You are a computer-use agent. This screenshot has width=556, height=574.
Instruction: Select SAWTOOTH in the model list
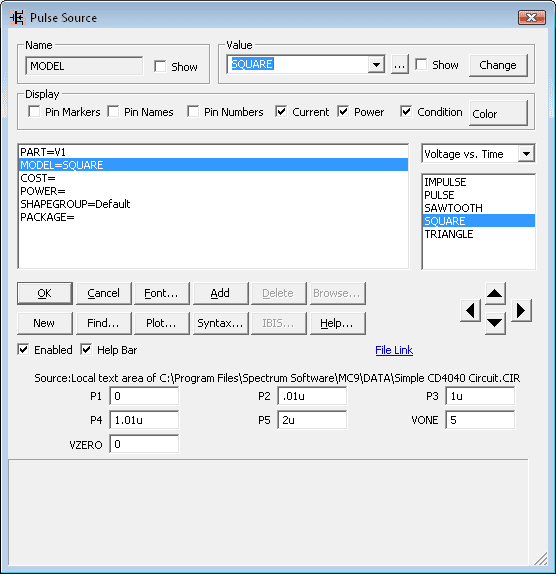[x=479, y=208]
